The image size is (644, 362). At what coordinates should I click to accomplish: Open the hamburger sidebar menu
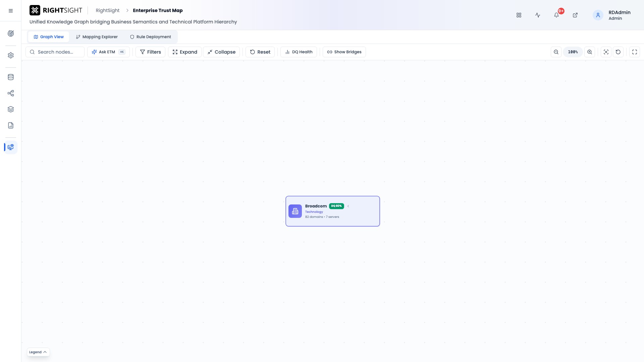pos(11,11)
